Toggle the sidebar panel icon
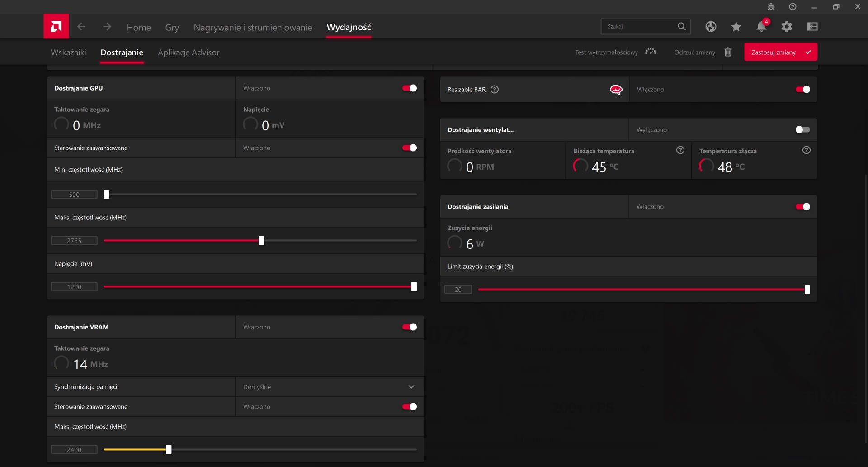868x467 pixels. click(812, 27)
